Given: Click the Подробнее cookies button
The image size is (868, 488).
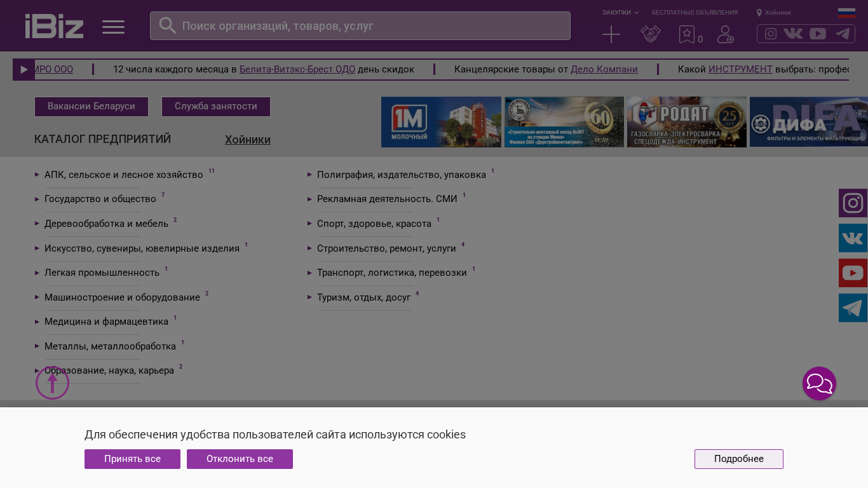Looking at the screenshot, I should pos(739,459).
